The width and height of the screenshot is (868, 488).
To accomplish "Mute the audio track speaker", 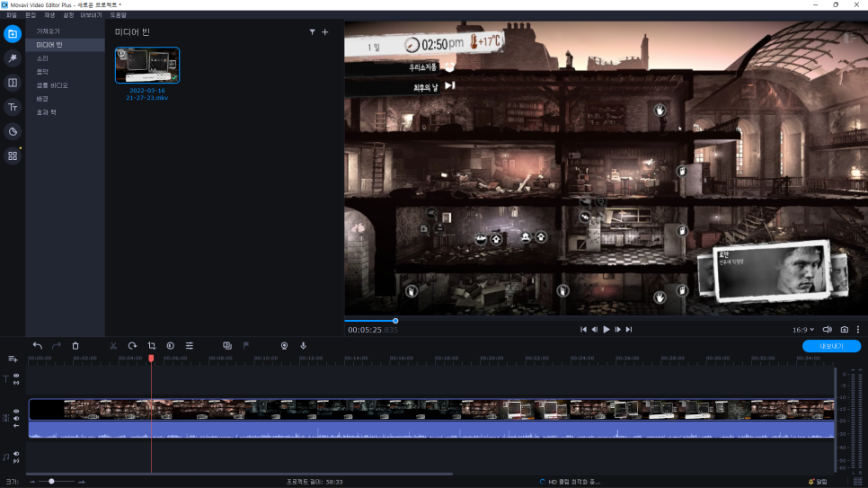I will tap(16, 454).
